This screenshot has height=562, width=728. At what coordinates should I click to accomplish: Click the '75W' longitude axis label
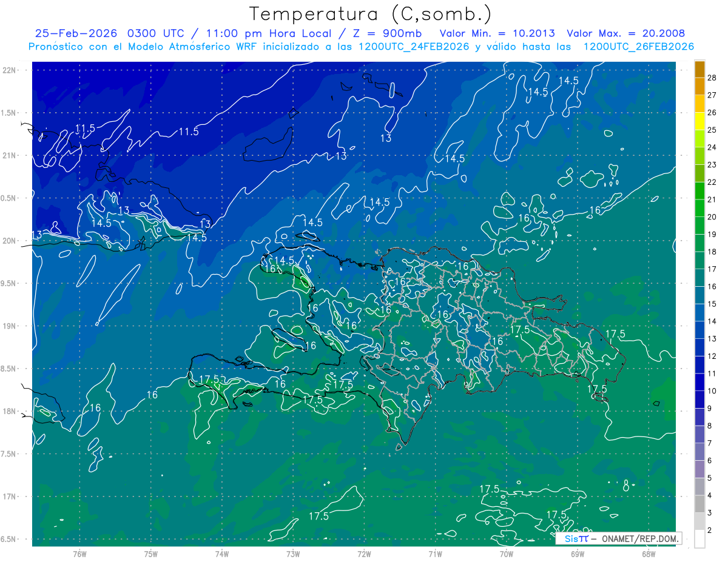point(150,554)
